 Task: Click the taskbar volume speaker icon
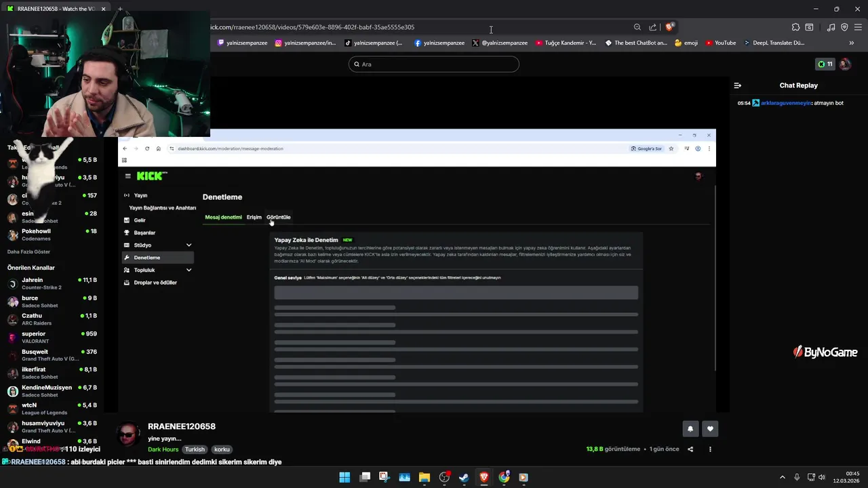click(x=823, y=477)
